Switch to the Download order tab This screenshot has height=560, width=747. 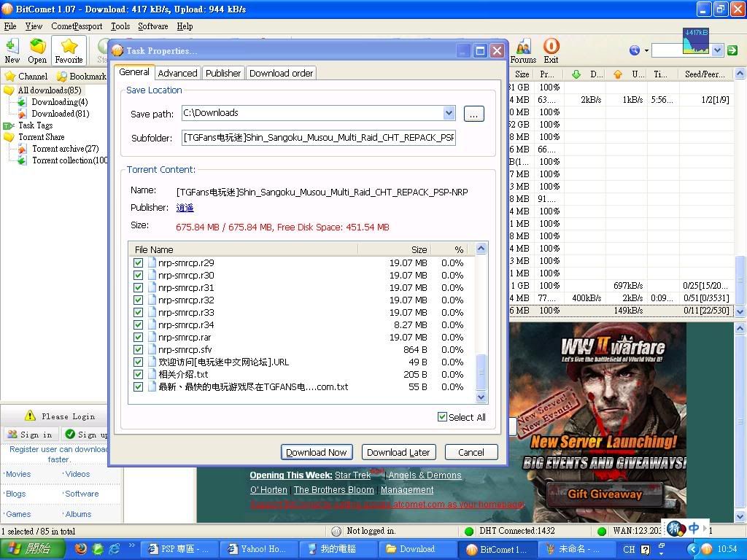coord(281,73)
